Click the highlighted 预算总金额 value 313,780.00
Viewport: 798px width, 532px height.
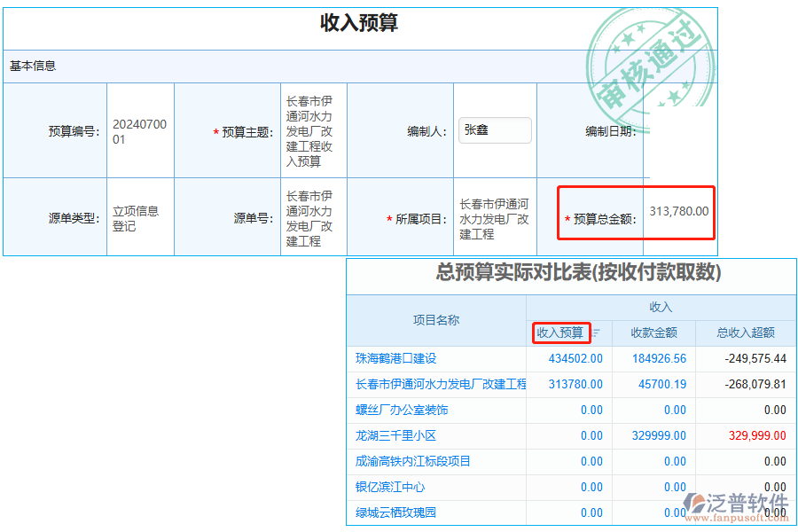tap(677, 213)
